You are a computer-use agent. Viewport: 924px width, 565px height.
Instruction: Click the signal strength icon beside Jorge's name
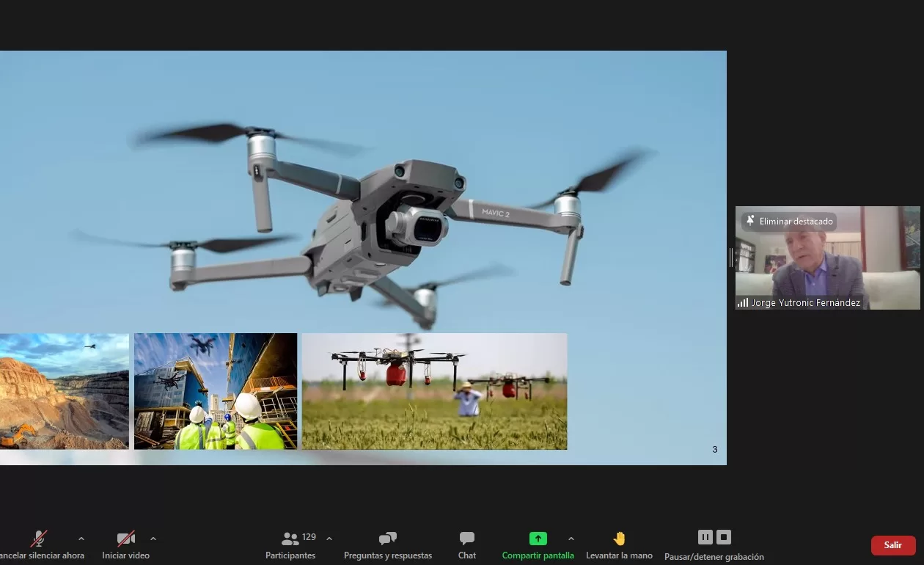tap(743, 302)
